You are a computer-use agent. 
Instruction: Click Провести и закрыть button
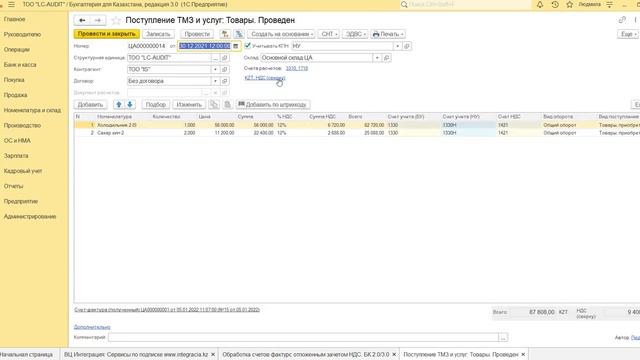(x=107, y=34)
